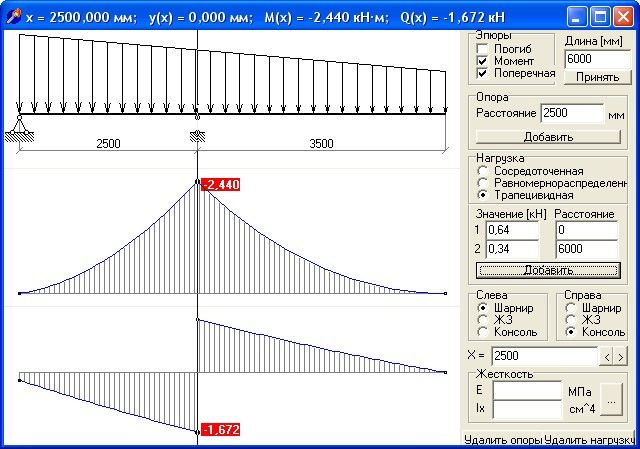Click the red -1,672 shear value label
640x449 pixels.
(221, 429)
